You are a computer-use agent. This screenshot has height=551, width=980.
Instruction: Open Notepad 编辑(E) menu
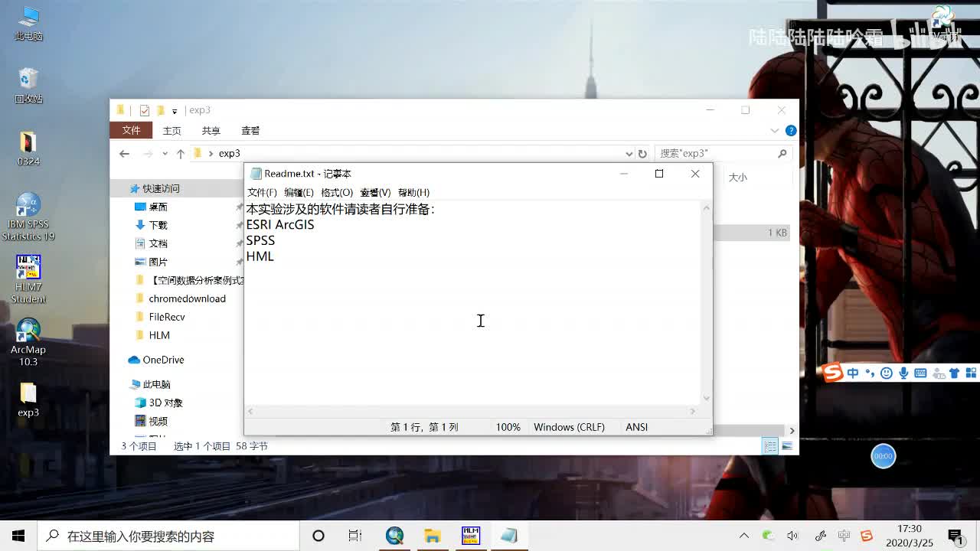point(299,192)
